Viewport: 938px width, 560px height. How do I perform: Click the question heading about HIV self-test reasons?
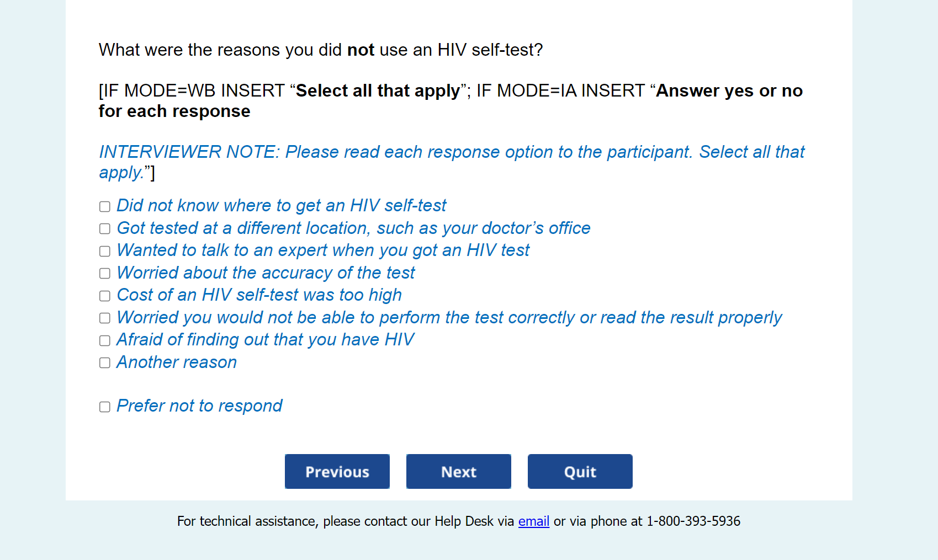(x=321, y=50)
